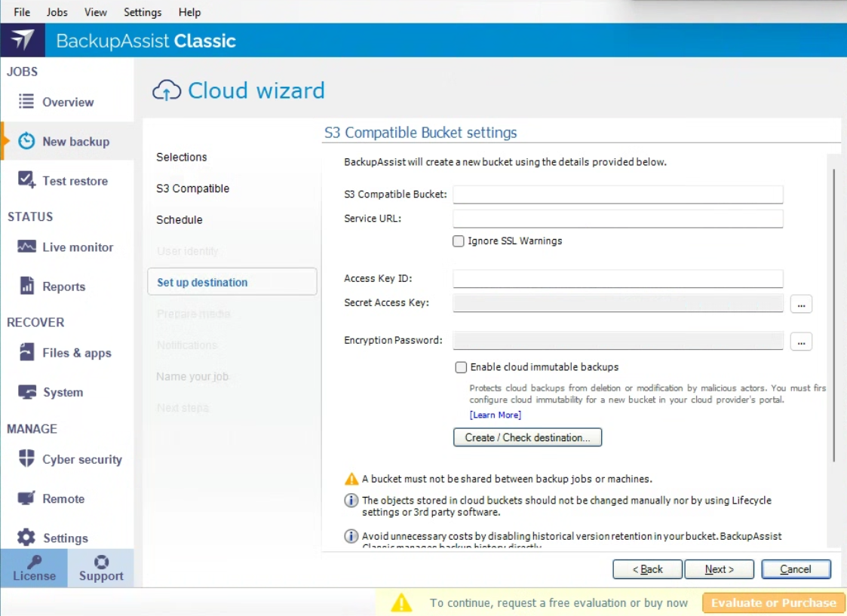
Task: Enable Ignore SSL Warnings checkbox
Action: [x=459, y=241]
